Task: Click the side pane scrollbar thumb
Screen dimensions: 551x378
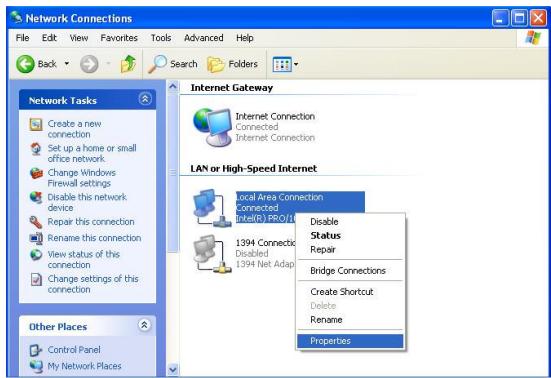Action: pyautogui.click(x=173, y=172)
